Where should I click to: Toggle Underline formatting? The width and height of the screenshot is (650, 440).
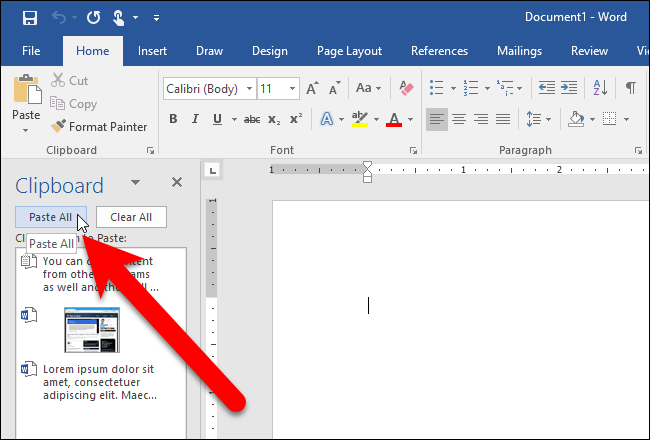[x=217, y=119]
